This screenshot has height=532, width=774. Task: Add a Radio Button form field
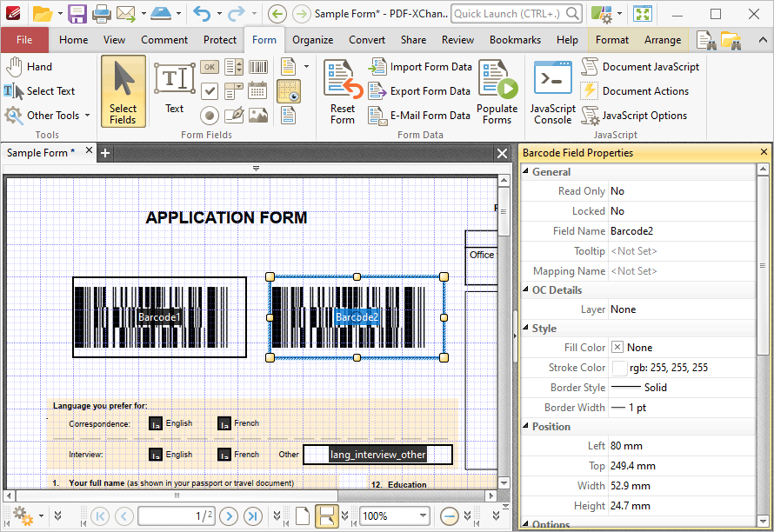pyautogui.click(x=210, y=116)
